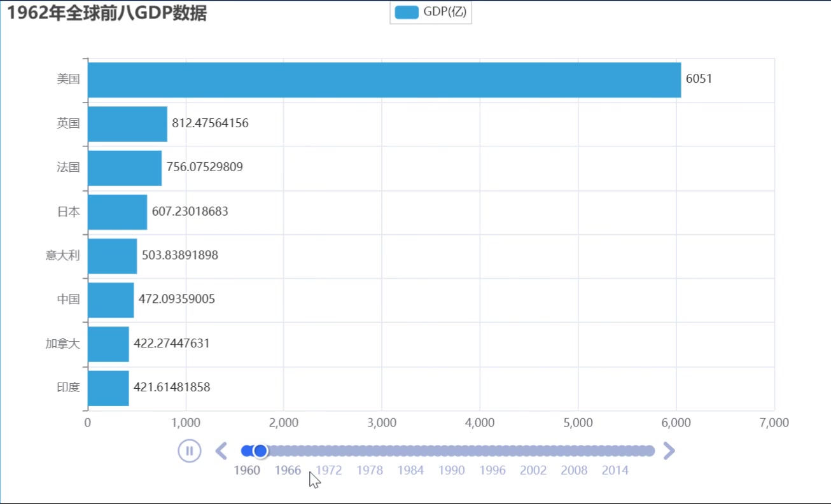Advance to next year with right arrow
Image resolution: width=831 pixels, height=504 pixels.
669,451
